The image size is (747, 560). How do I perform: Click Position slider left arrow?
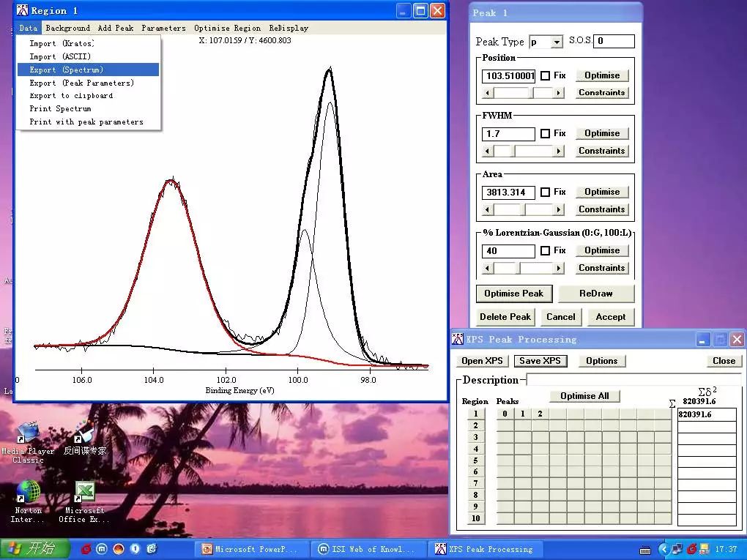487,93
